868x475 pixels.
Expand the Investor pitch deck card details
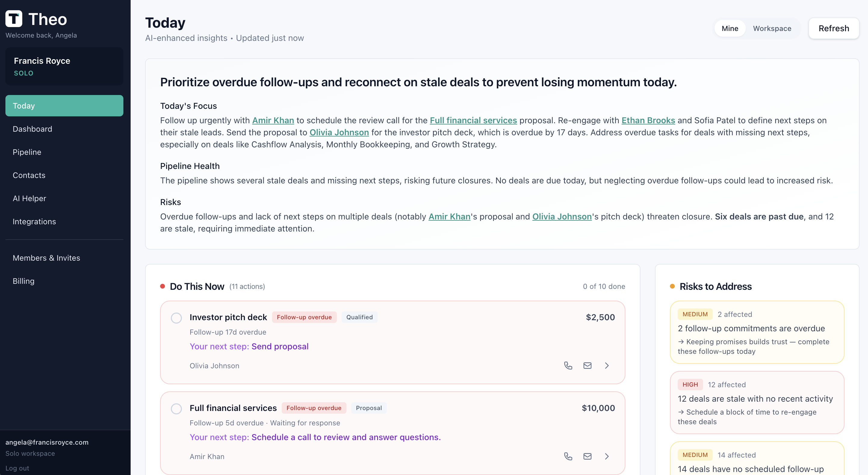(x=607, y=365)
